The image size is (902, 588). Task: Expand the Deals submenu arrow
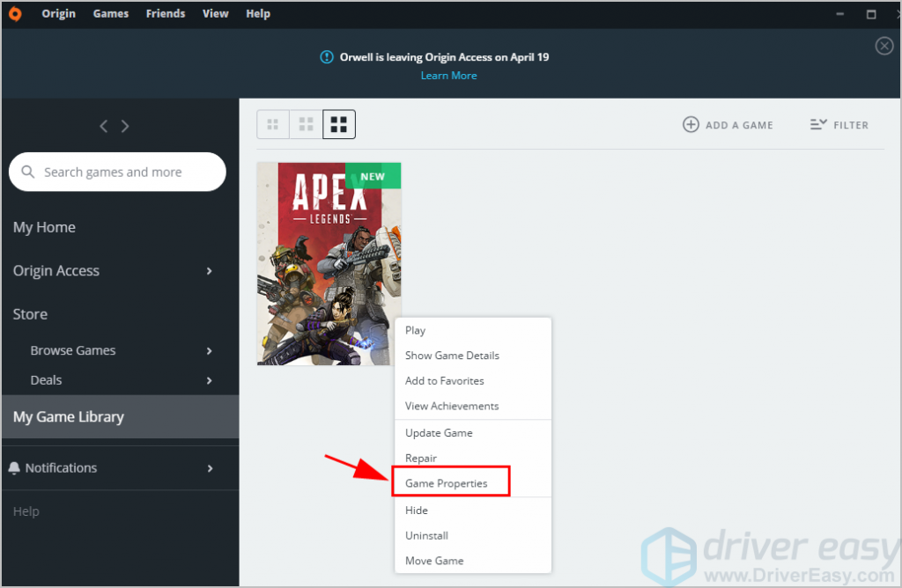209,380
